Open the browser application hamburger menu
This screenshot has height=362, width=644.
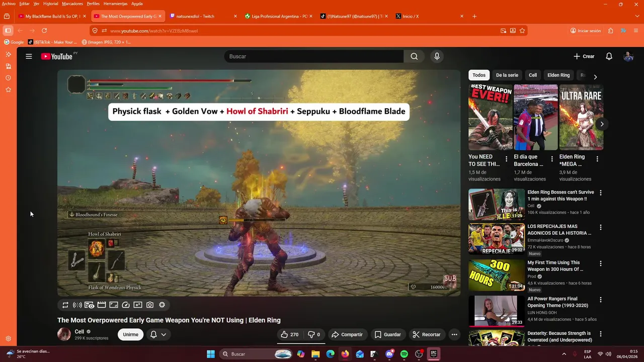pos(636,31)
